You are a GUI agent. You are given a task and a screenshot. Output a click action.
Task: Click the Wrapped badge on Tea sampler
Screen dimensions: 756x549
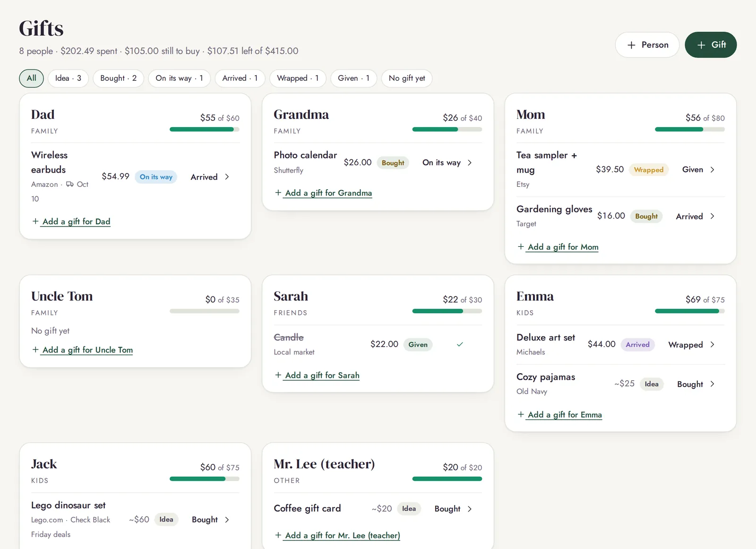click(x=649, y=170)
